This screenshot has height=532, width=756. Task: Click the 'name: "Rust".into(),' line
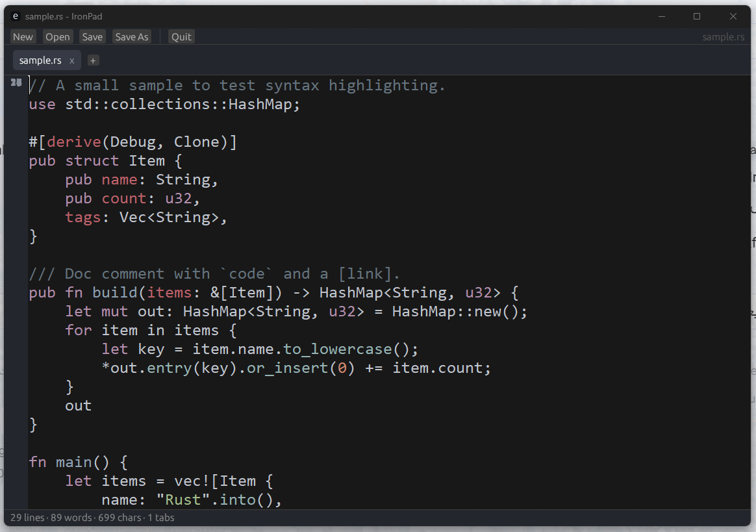(192, 500)
